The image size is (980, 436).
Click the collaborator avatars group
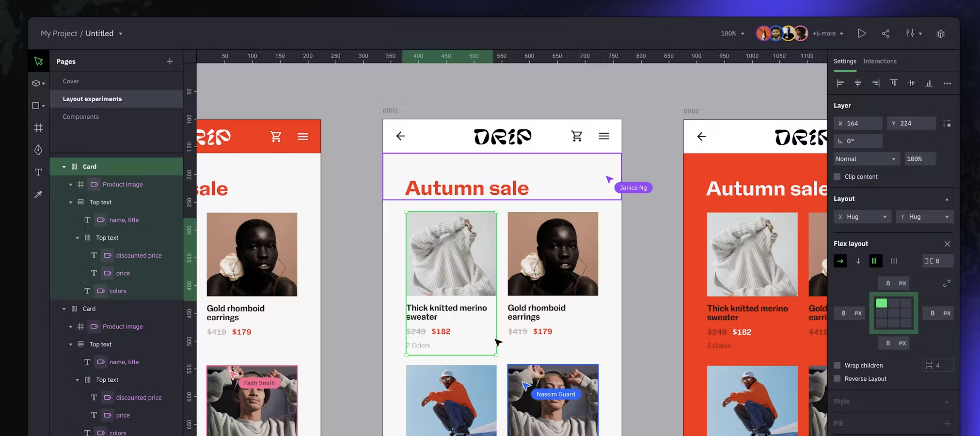782,33
